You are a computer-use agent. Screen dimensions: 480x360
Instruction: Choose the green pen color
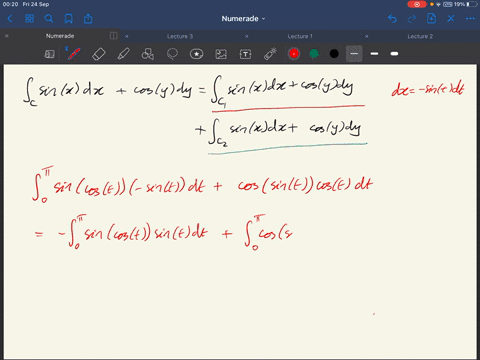[314, 54]
